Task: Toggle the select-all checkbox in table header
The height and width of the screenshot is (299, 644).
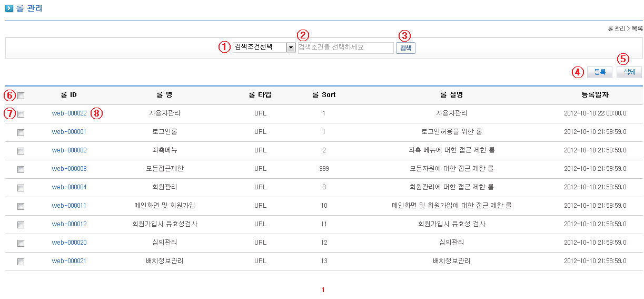Action: (21, 95)
